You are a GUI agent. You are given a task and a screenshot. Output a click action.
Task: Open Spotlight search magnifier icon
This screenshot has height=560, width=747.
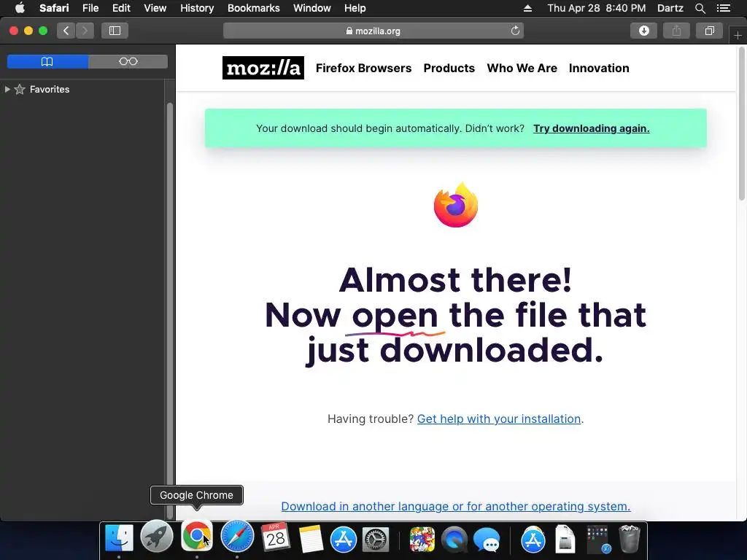coord(700,8)
